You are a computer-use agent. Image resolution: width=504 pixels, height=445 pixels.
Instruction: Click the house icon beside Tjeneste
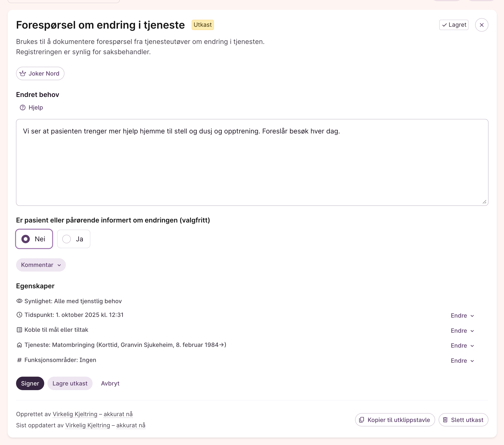(19, 345)
